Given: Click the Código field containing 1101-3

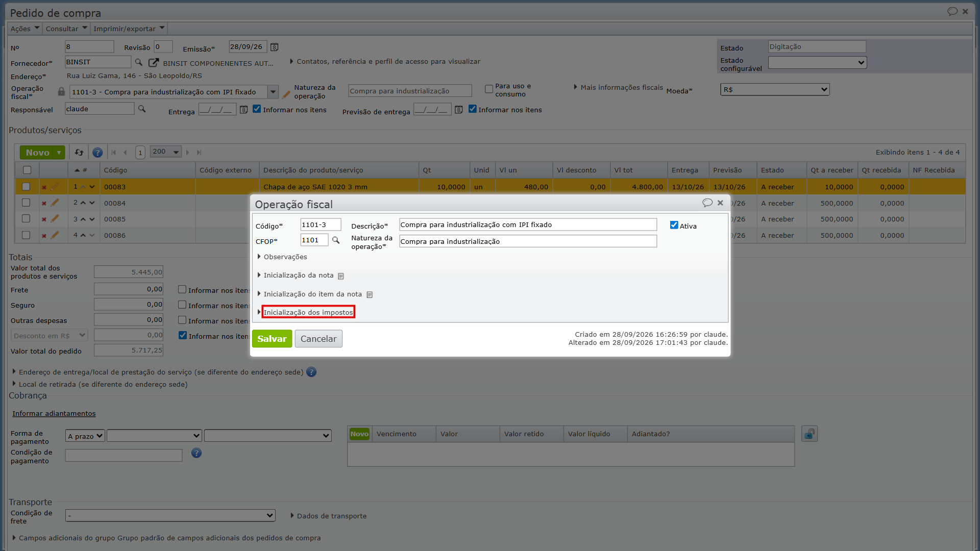Looking at the screenshot, I should click(321, 225).
